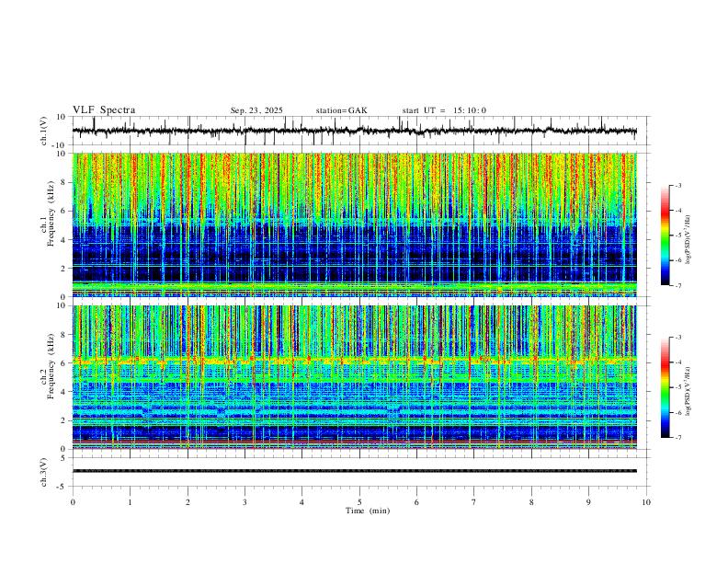Click the '-3' value on upper colorbar

pyautogui.click(x=677, y=185)
